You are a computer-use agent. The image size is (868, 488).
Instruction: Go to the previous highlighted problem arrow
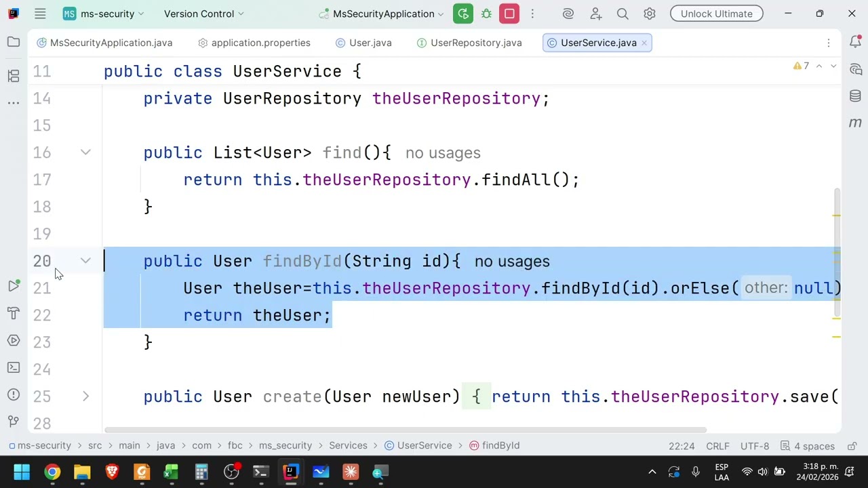pyautogui.click(x=819, y=66)
